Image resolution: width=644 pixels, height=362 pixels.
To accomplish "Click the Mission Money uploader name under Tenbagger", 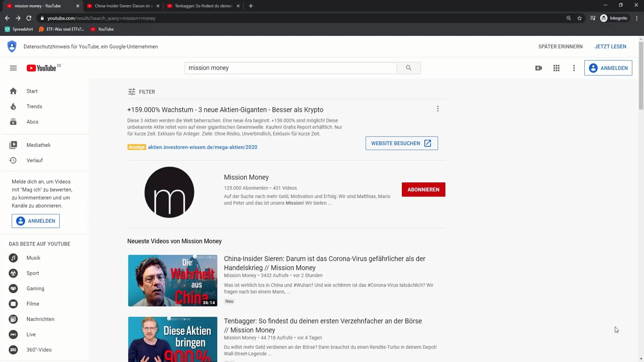I will click(240, 338).
